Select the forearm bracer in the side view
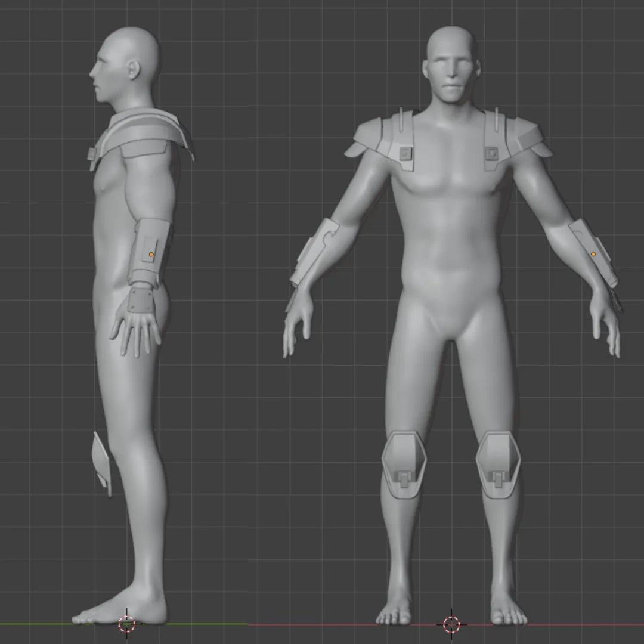 [x=149, y=252]
